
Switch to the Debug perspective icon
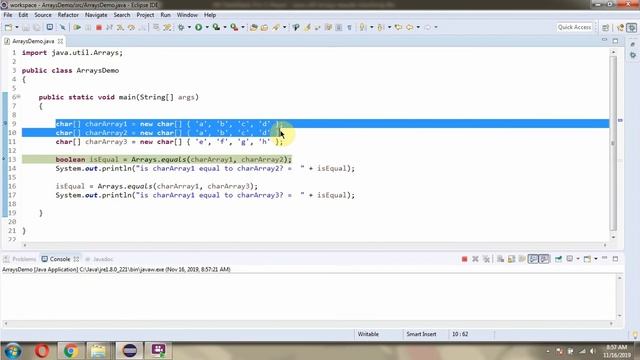tap(632, 27)
